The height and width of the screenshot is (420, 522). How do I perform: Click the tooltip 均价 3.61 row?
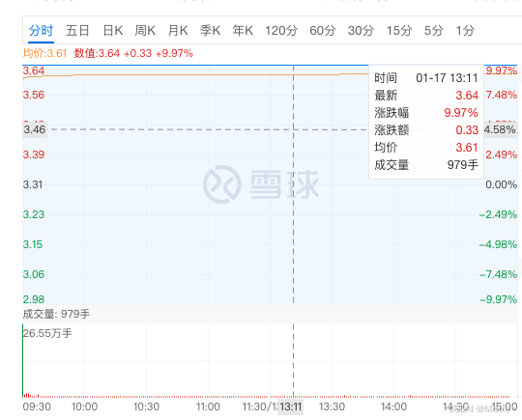(x=426, y=148)
